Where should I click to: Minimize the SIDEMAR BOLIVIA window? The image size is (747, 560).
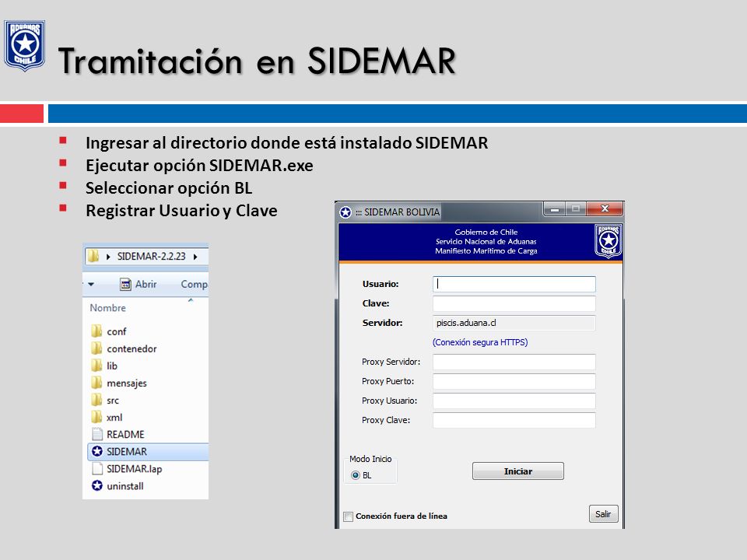tap(555, 208)
